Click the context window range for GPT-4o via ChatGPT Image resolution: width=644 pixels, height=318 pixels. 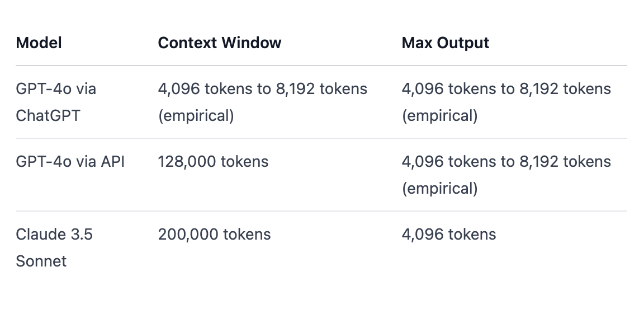[262, 89]
